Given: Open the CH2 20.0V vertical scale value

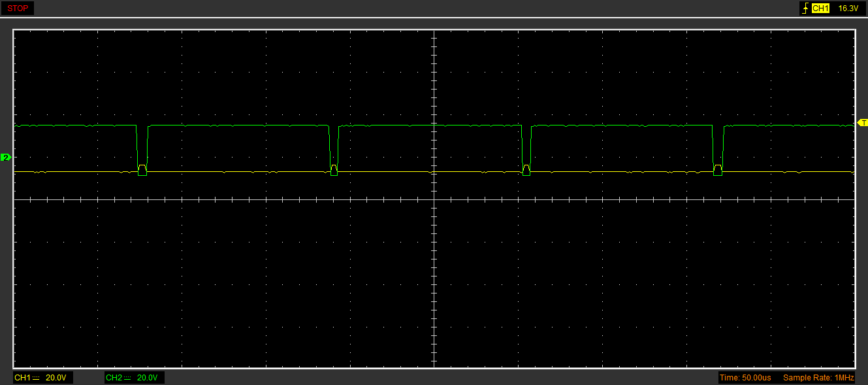Looking at the screenshot, I should click(x=147, y=378).
